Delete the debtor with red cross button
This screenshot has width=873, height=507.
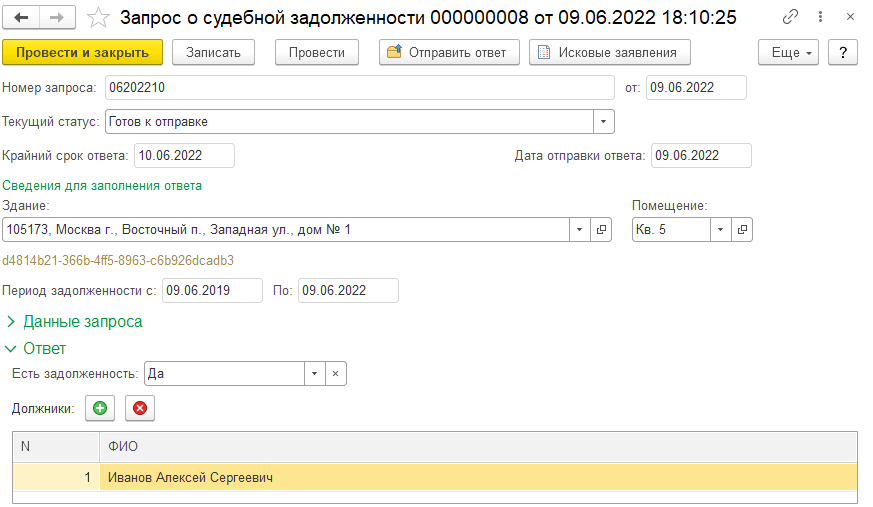140,408
